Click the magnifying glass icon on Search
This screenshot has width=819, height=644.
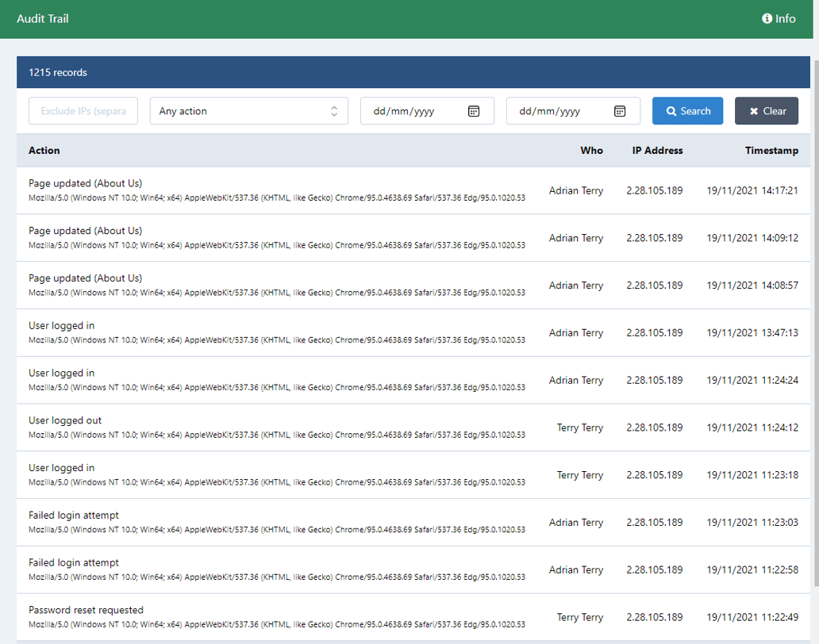(x=671, y=110)
